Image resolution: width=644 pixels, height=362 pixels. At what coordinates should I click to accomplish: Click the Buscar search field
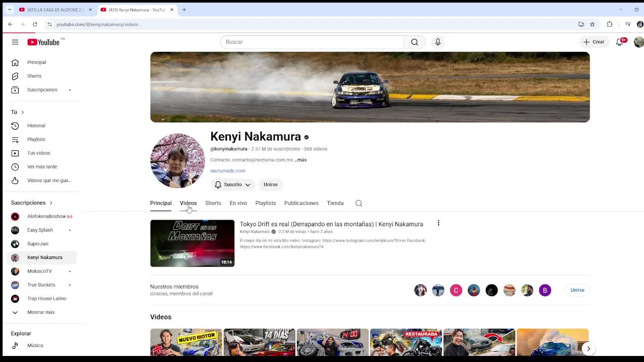point(312,42)
